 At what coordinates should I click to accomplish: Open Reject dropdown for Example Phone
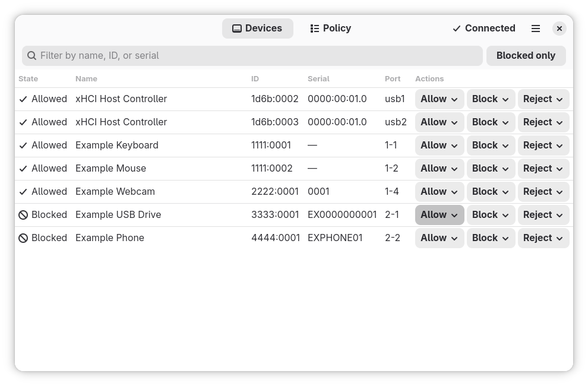[543, 238]
